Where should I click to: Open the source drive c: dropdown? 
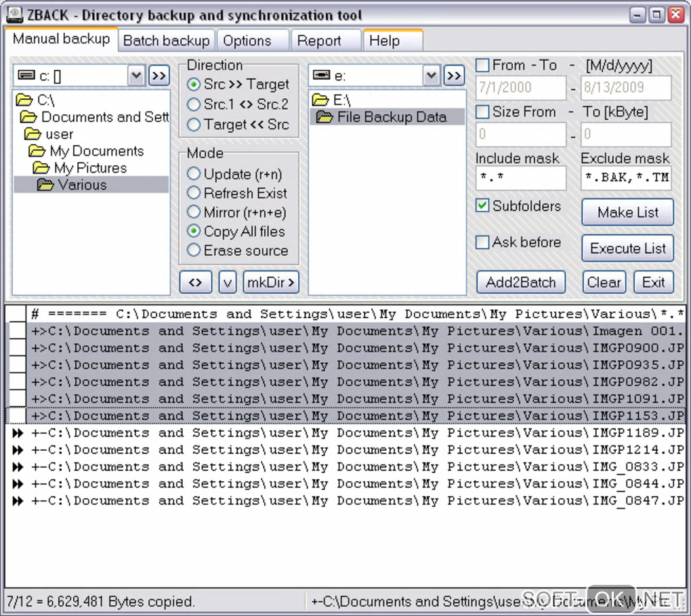[136, 76]
